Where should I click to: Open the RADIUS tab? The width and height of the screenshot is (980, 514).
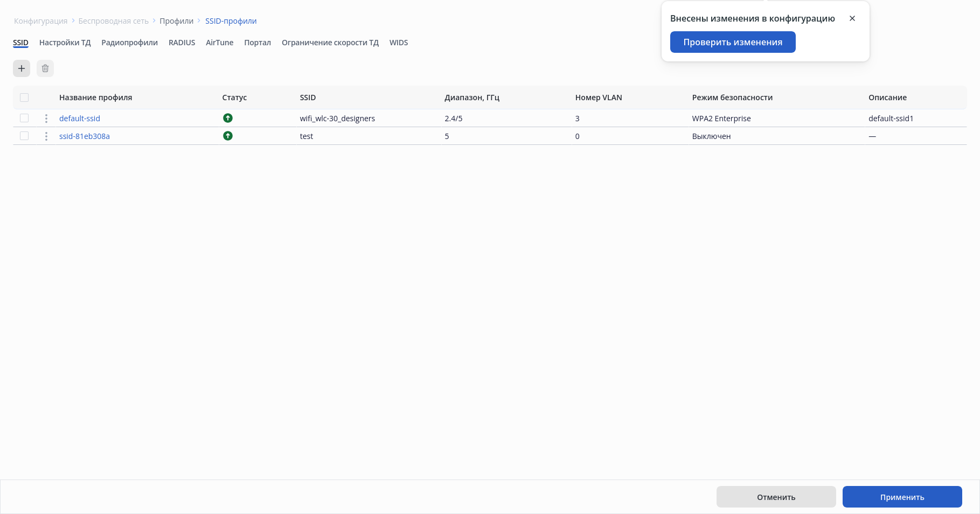[182, 43]
